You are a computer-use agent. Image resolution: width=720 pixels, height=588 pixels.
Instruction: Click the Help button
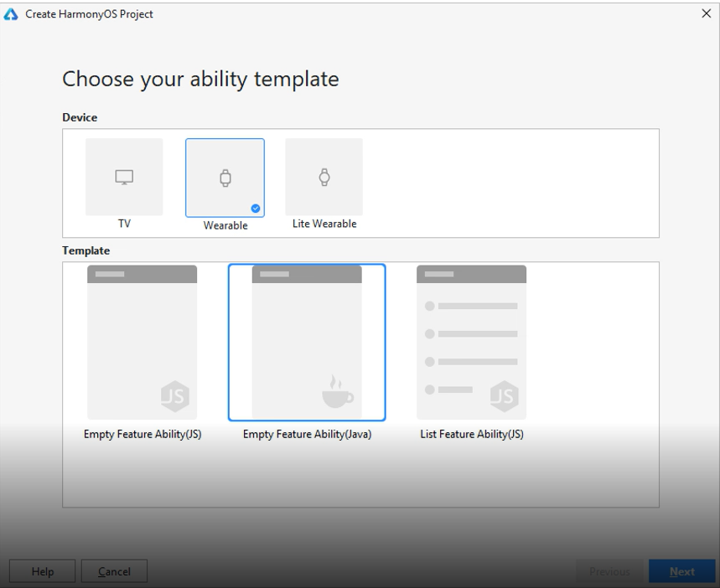click(42, 571)
